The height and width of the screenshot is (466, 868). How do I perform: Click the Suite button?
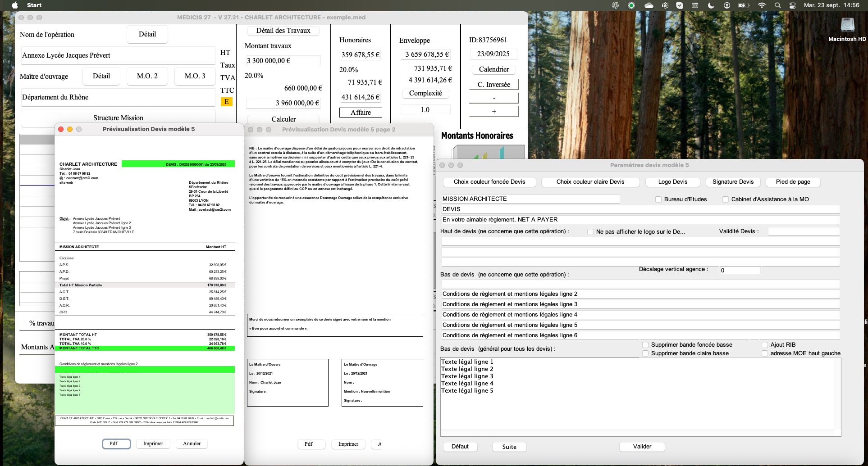coord(509,447)
